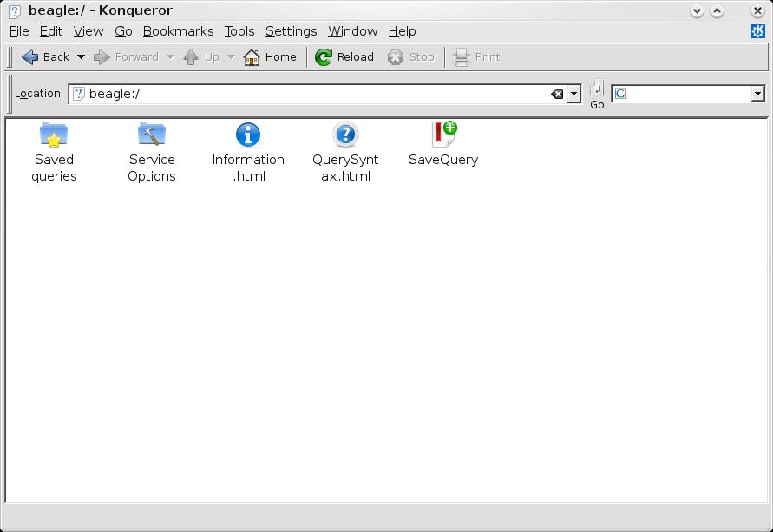773x532 pixels.
Task: Open the Window menu
Action: 352,31
